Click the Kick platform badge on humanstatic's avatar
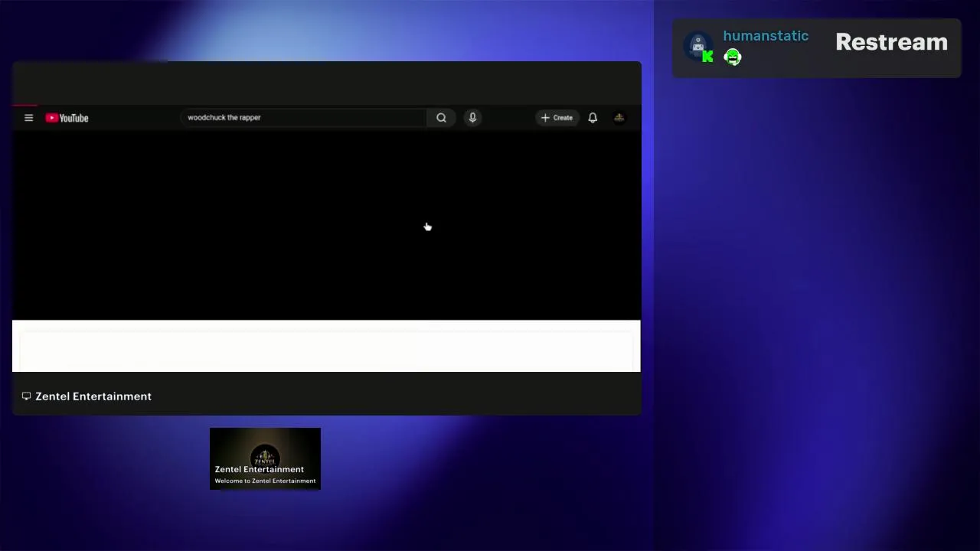The width and height of the screenshot is (980, 551). pos(707,57)
